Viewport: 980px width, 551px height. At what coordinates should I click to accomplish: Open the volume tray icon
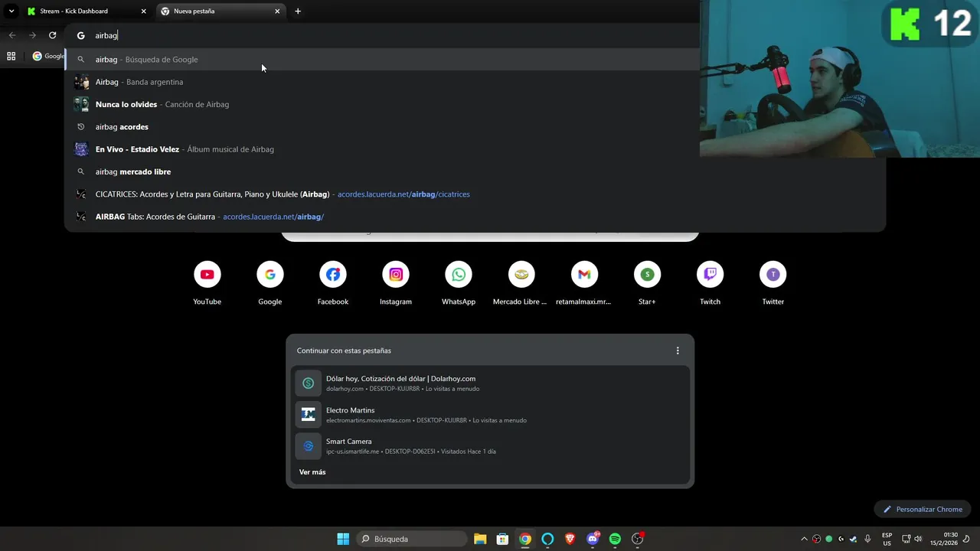click(x=918, y=539)
